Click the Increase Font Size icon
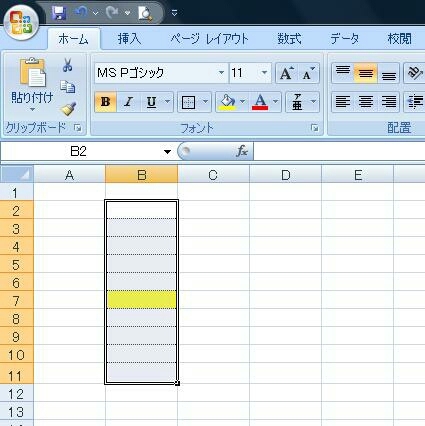This screenshot has height=426, width=425. pos(286,73)
